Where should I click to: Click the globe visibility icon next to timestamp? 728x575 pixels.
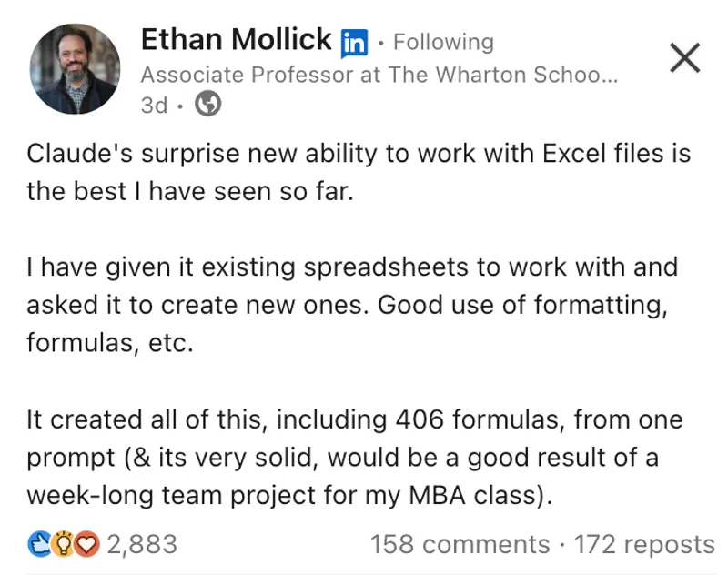(x=208, y=105)
